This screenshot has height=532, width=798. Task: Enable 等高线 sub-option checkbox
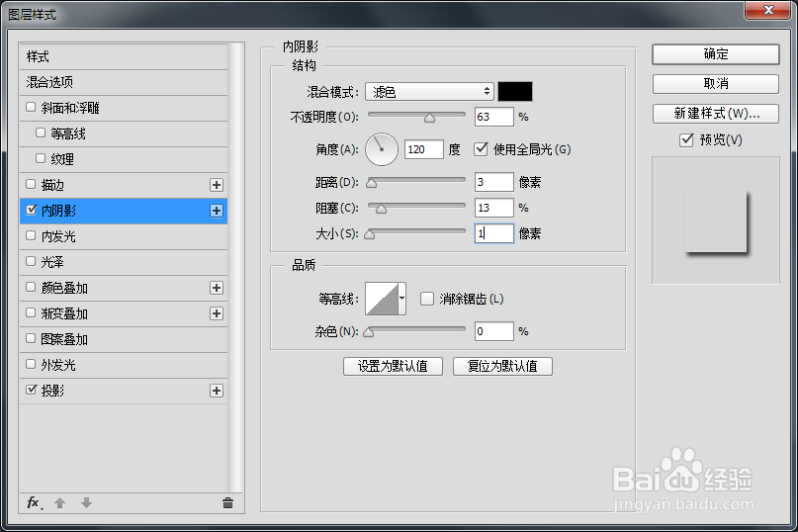pos(41,133)
